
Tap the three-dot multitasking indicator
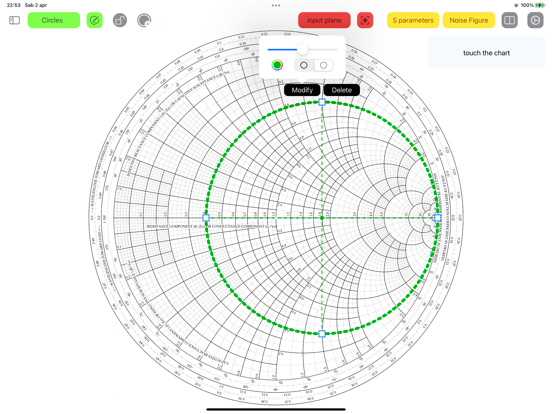coord(276,5)
